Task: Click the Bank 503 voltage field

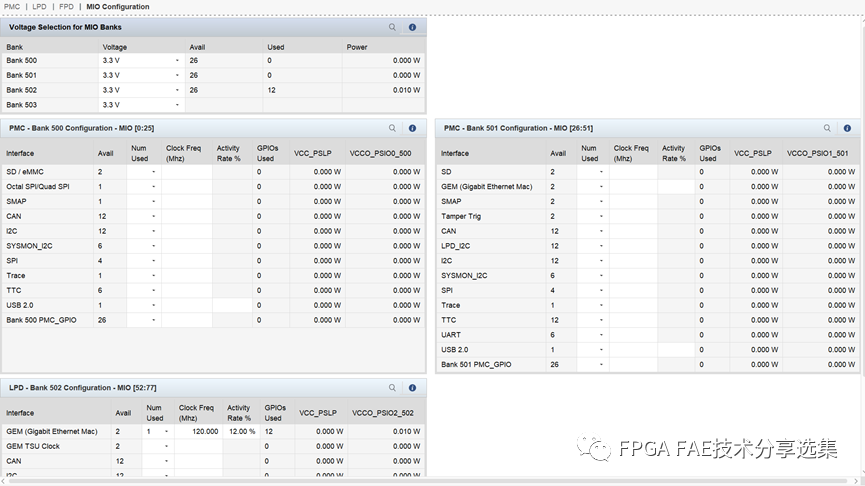Action: click(140, 105)
